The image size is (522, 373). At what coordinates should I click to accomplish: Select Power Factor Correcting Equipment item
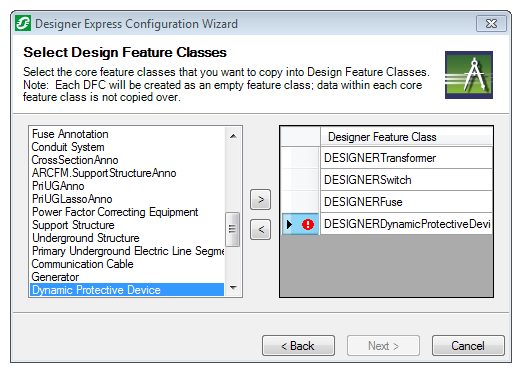pos(127,212)
